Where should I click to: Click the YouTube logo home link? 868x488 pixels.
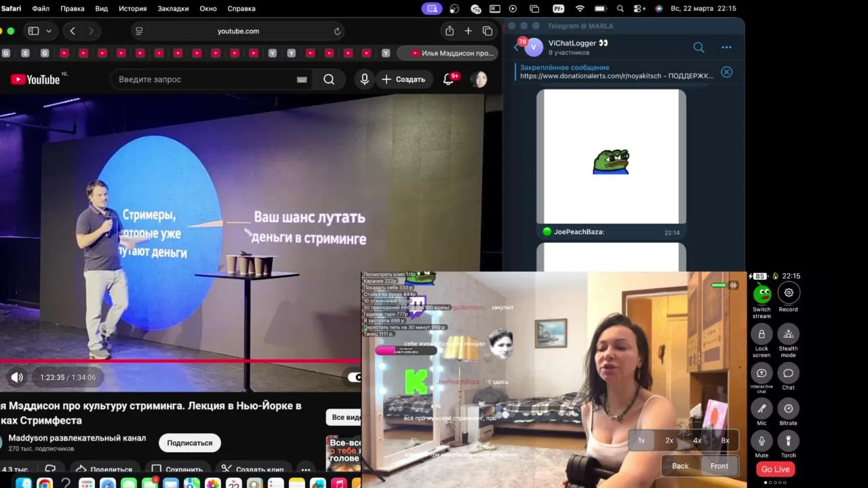coord(35,79)
